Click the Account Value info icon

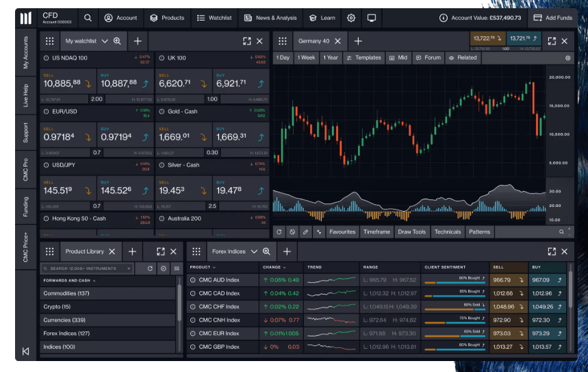[x=444, y=18]
